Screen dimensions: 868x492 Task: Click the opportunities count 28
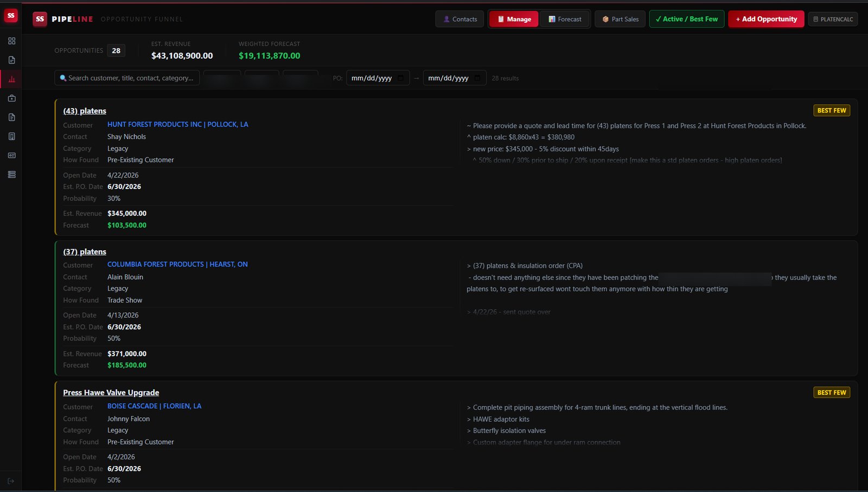click(116, 51)
